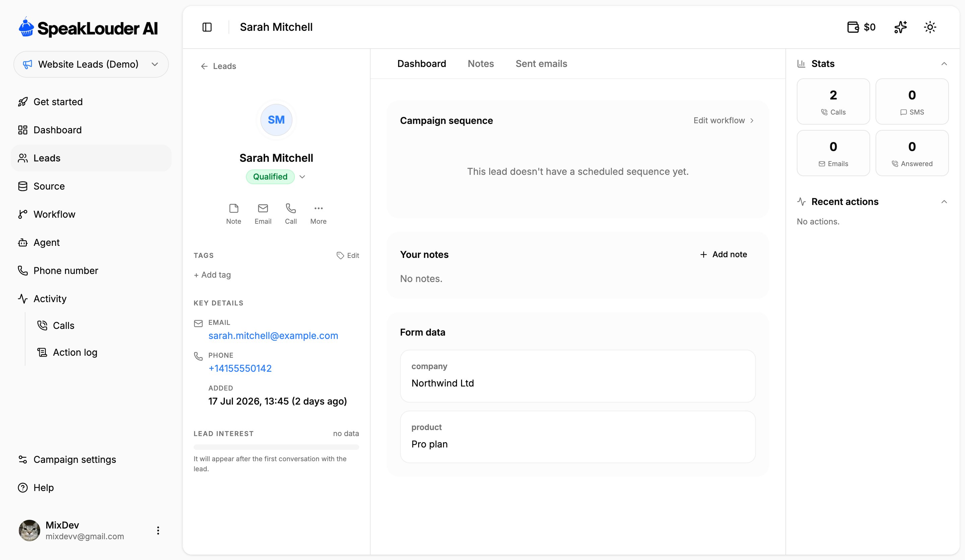Select Leads in sidebar
Viewport: 965px width, 560px height.
click(91, 158)
